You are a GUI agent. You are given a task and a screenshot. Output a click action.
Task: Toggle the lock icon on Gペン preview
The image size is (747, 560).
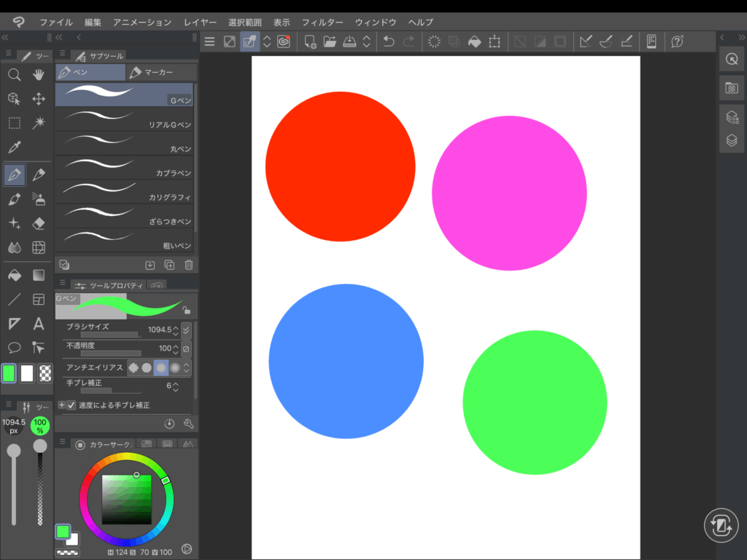pyautogui.click(x=186, y=310)
